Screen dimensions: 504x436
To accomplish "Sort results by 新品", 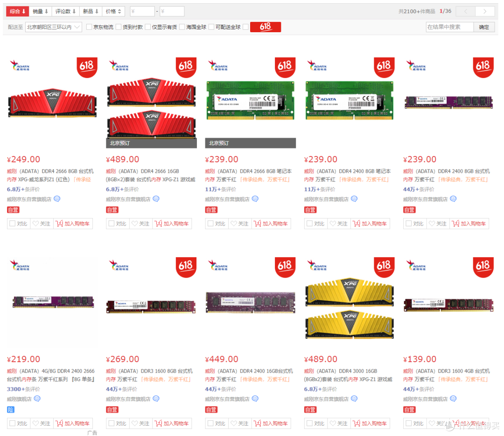I will point(91,11).
